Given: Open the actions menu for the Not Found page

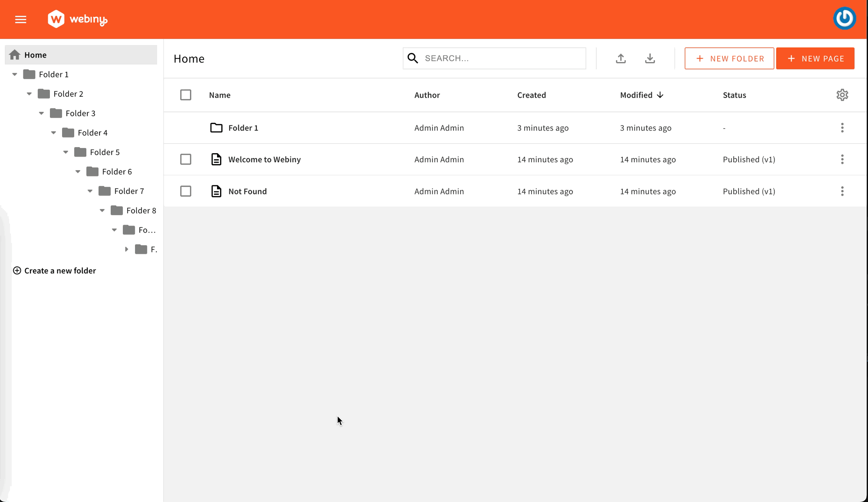Looking at the screenshot, I should click(x=842, y=191).
